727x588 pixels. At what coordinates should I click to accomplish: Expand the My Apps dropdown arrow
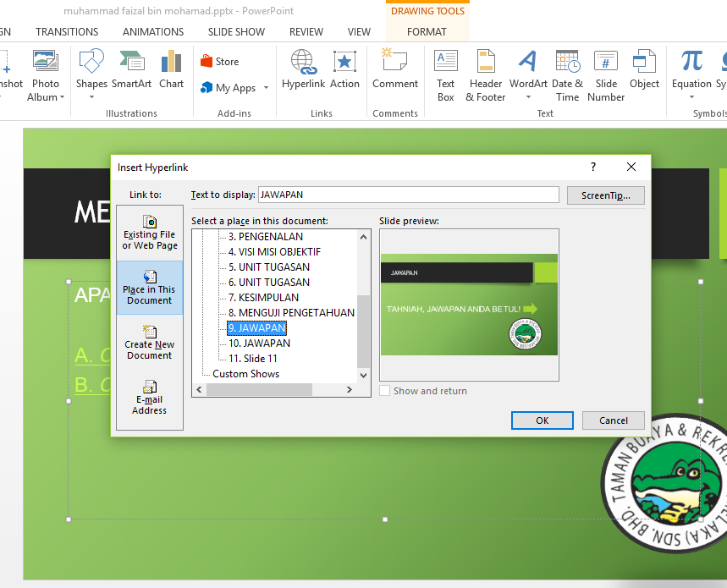pyautogui.click(x=266, y=88)
